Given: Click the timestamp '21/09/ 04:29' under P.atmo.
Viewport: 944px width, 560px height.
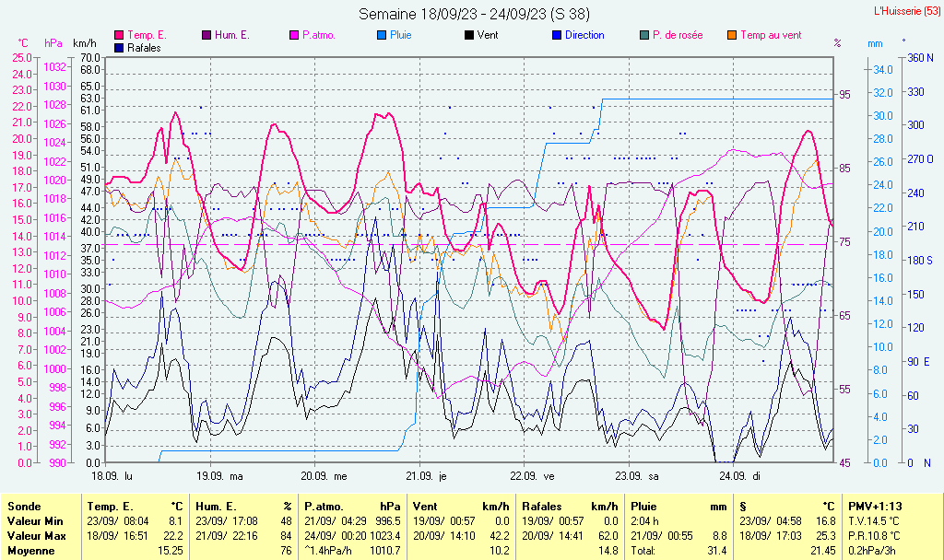Looking at the screenshot, I should pos(335,521).
